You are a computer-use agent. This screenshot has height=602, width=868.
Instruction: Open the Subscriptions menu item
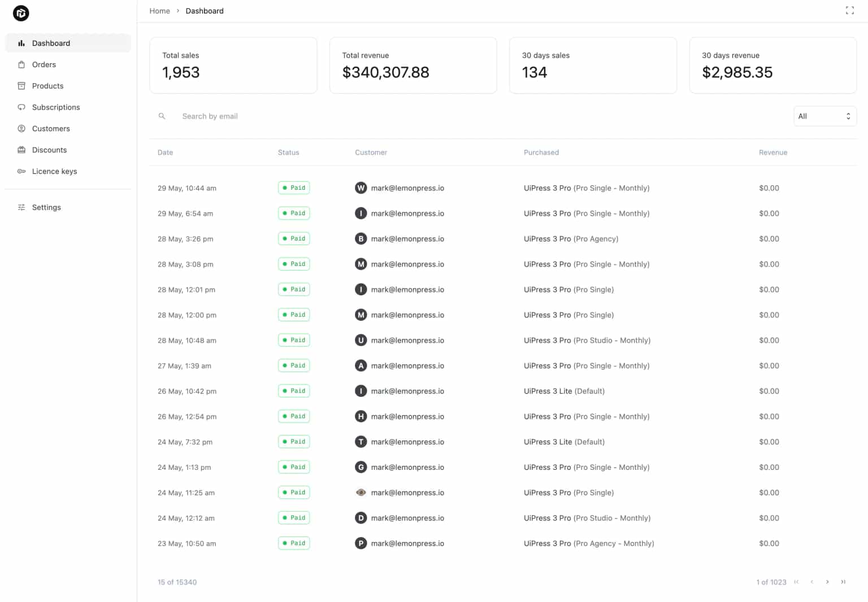(56, 107)
